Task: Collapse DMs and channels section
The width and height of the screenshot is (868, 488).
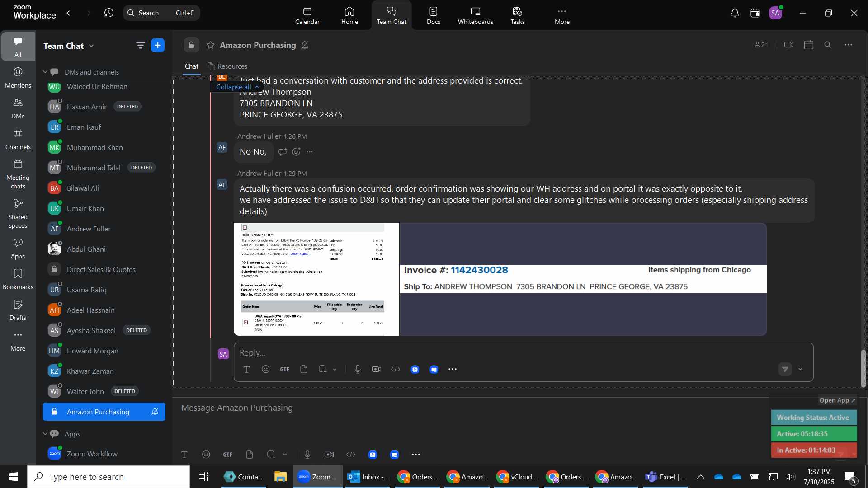Action: (x=45, y=72)
